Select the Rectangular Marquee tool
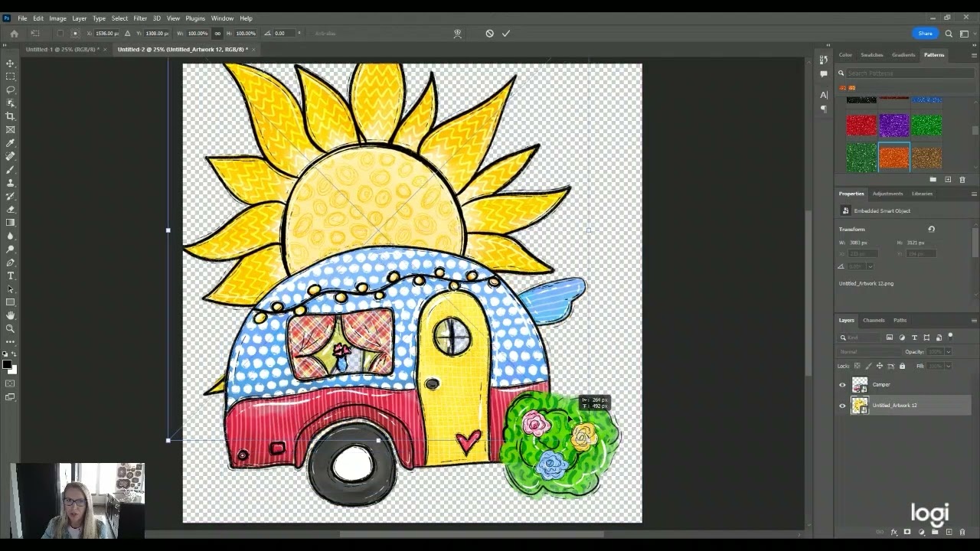Viewport: 980px width, 551px height. [x=10, y=77]
